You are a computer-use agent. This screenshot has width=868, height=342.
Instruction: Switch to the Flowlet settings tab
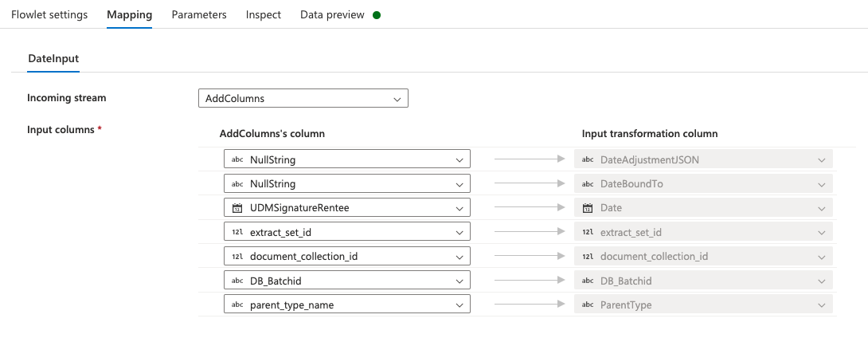pyautogui.click(x=49, y=15)
